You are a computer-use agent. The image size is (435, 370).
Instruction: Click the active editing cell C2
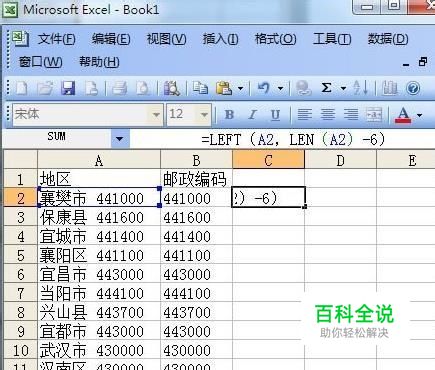[x=268, y=198]
